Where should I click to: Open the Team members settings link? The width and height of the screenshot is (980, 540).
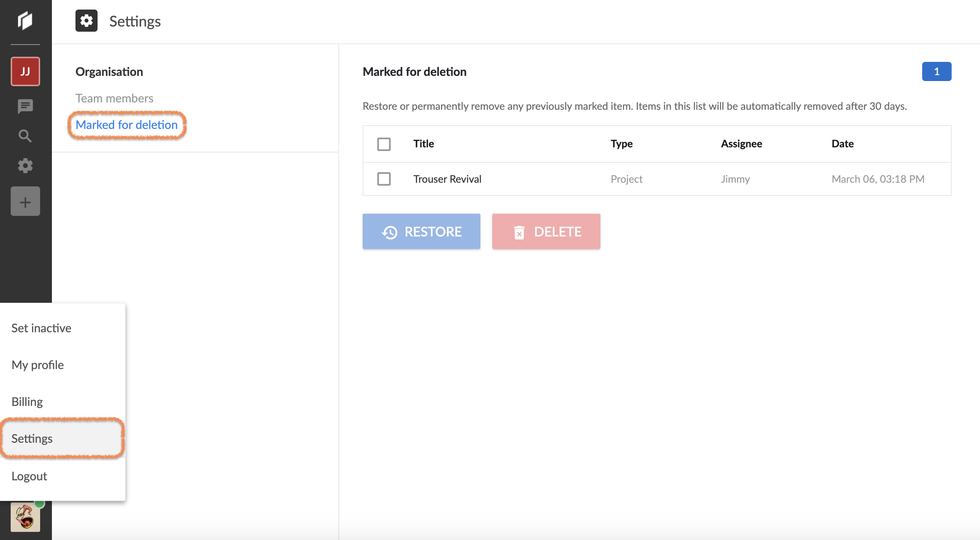pyautogui.click(x=114, y=98)
